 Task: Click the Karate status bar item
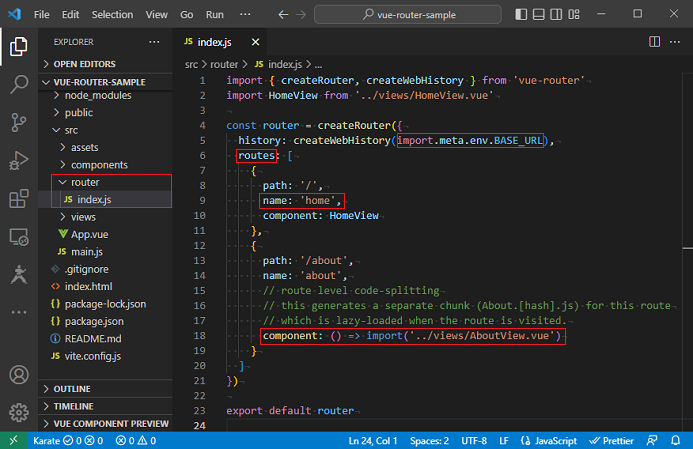[x=68, y=441]
